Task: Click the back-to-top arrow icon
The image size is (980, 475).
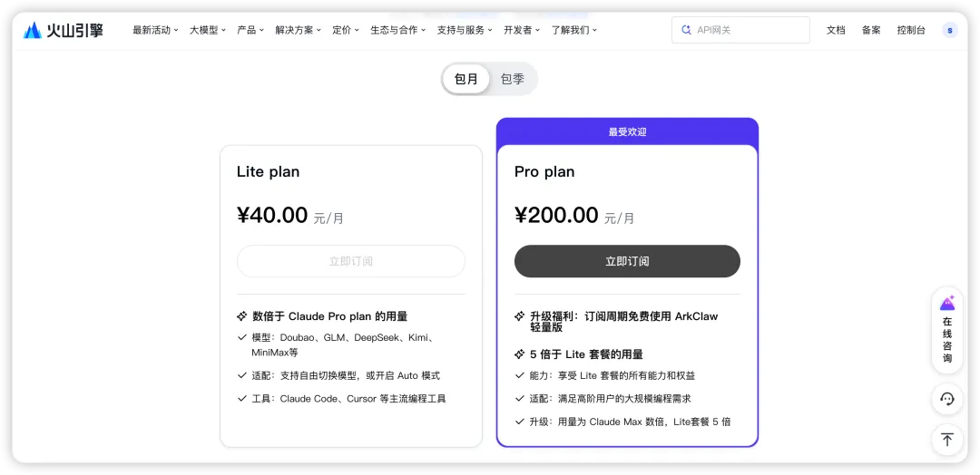Action: (946, 440)
